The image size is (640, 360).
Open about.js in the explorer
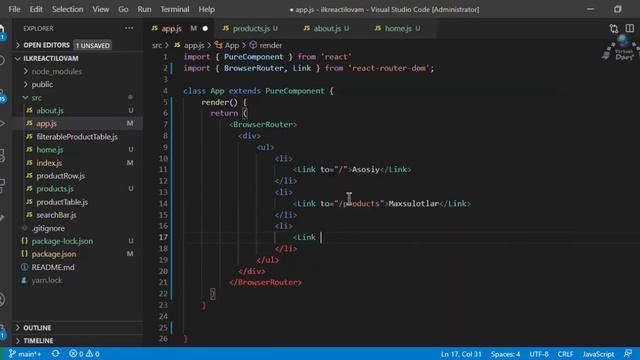tap(78, 111)
